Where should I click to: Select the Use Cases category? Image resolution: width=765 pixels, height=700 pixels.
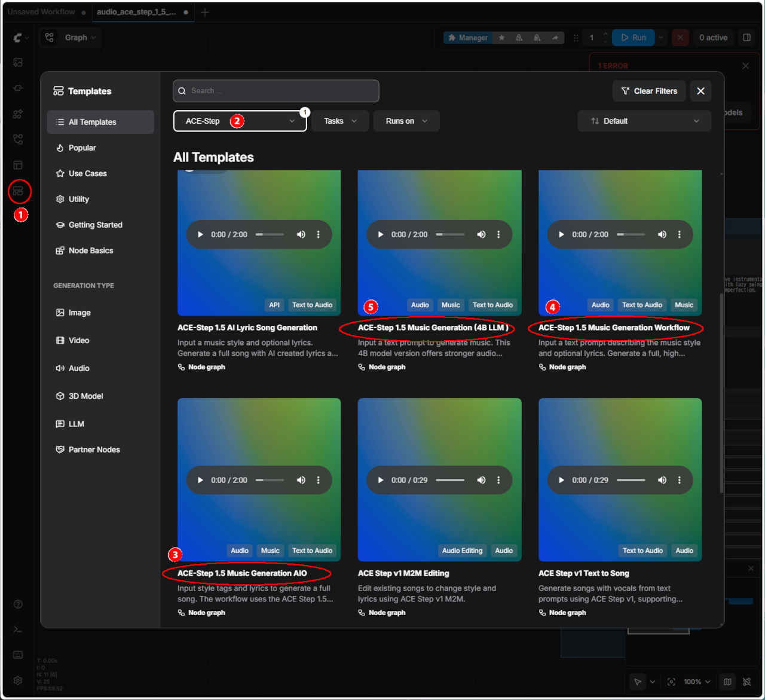pyautogui.click(x=100, y=173)
